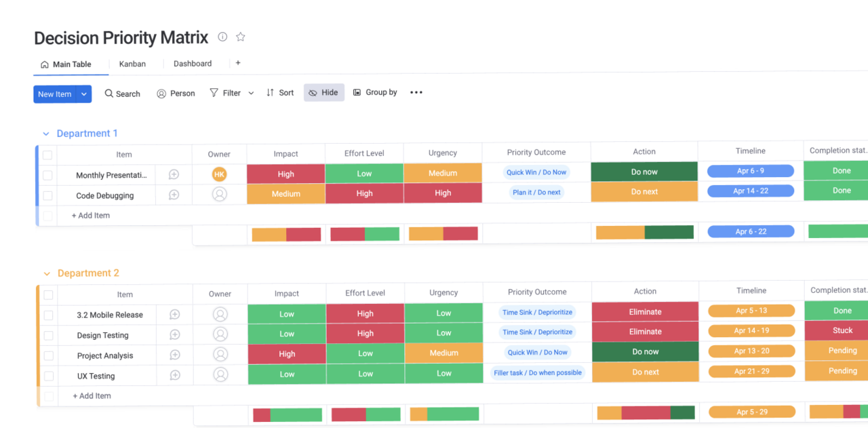Open conversation bubble for Project Analysis
The height and width of the screenshot is (428, 868).
(x=174, y=355)
